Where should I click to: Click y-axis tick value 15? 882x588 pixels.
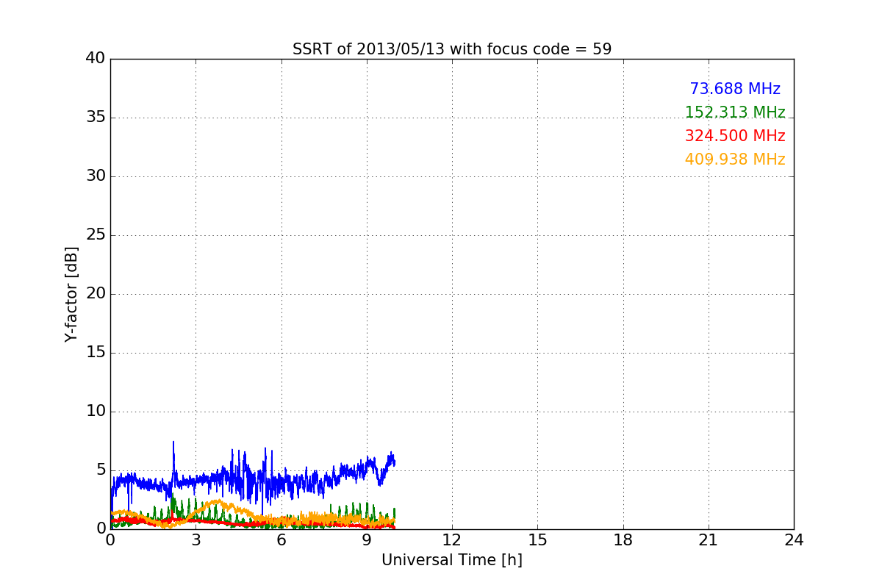coord(96,353)
